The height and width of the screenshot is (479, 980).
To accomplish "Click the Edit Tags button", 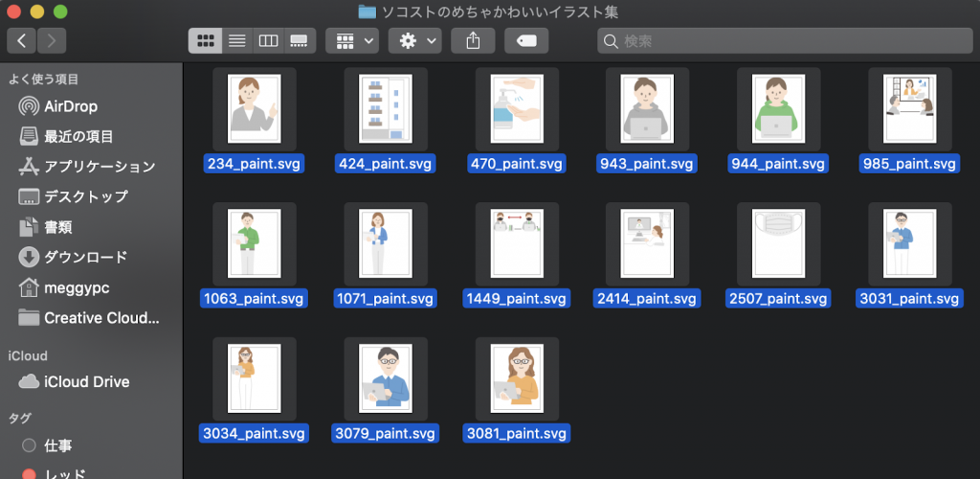I will [x=526, y=40].
